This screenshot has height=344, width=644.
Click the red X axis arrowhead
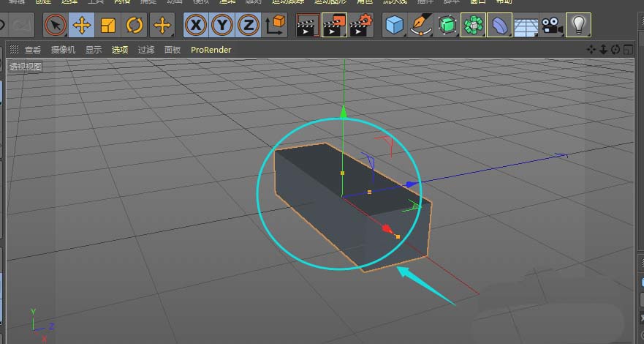click(387, 229)
